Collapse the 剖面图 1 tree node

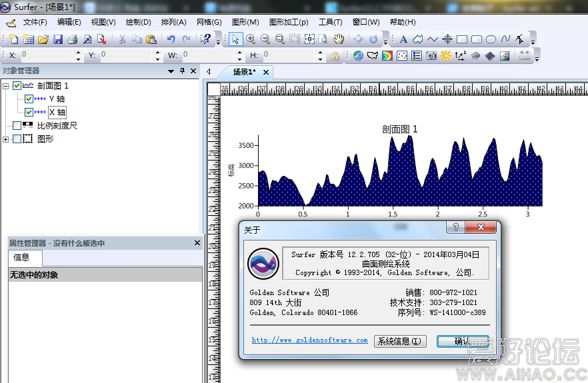[x=5, y=86]
